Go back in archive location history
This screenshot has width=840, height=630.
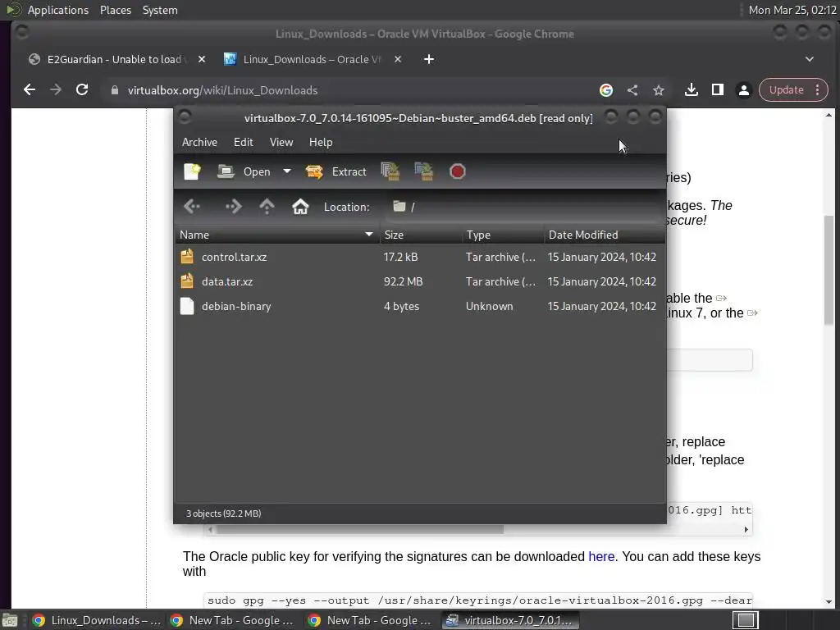point(192,206)
